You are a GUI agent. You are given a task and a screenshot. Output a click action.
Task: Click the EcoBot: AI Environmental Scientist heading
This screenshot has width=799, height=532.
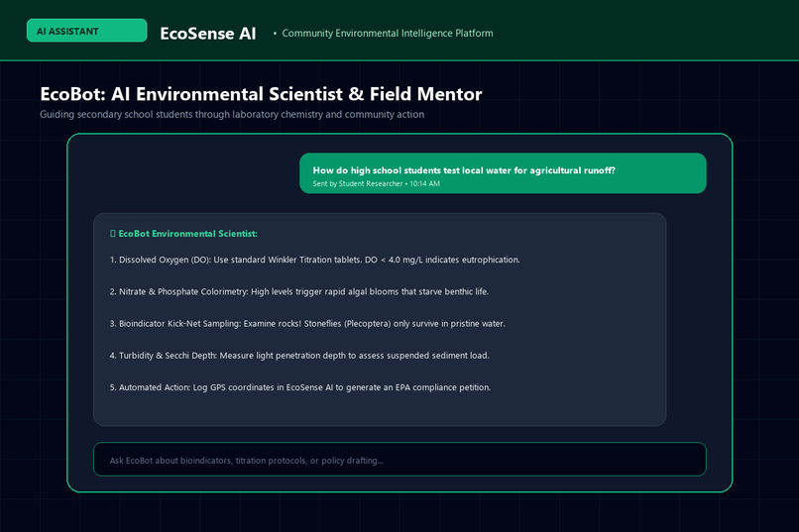tap(261, 94)
